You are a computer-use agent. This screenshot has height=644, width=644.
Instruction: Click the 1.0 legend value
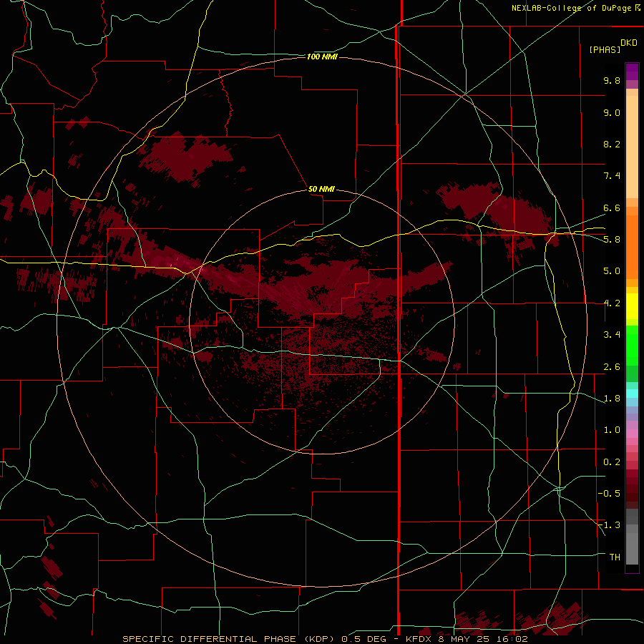click(612, 430)
